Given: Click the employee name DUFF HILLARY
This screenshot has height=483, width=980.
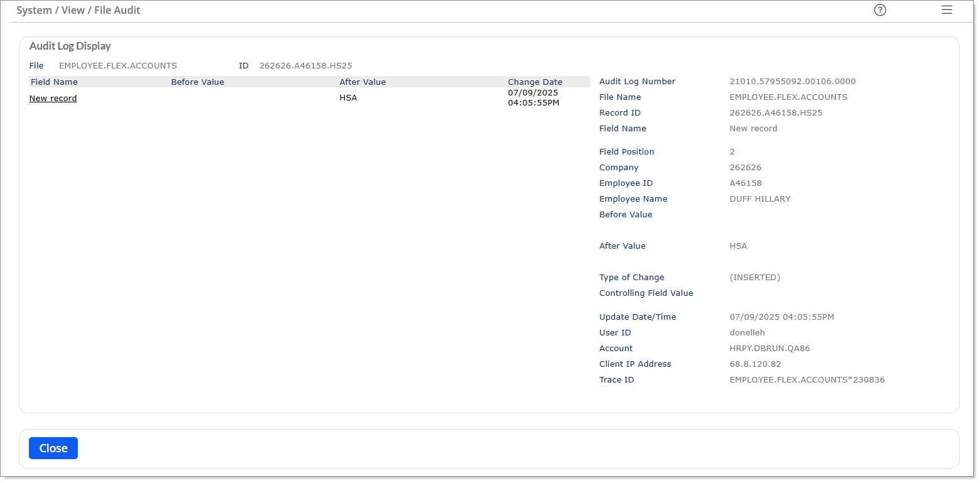Looking at the screenshot, I should click(759, 198).
